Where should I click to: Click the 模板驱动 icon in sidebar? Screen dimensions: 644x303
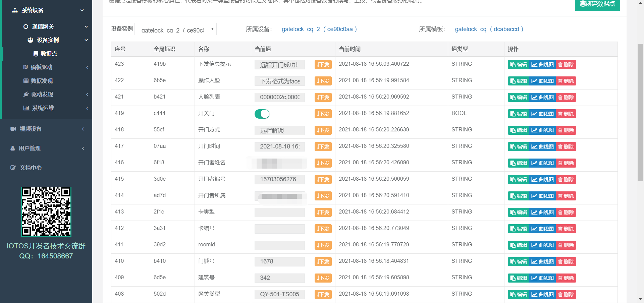click(x=25, y=67)
